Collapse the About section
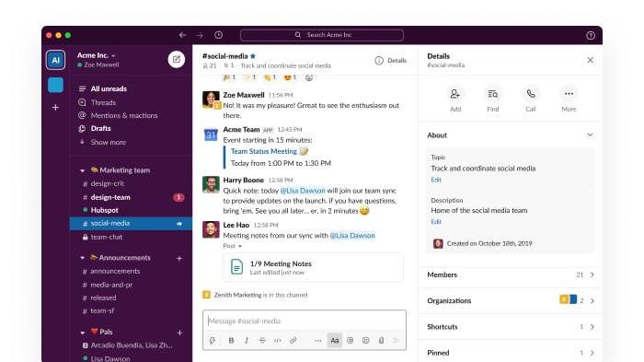Screen dimensions: 644x362 pos(590,134)
